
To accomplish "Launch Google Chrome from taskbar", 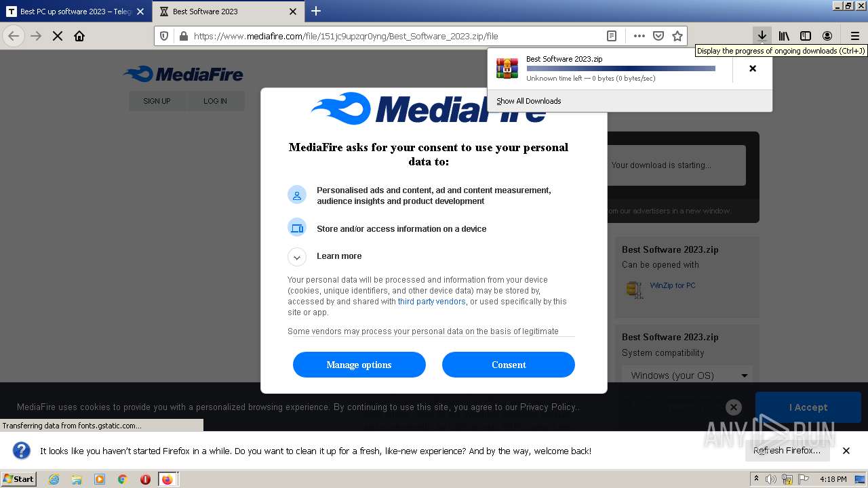I will (123, 479).
